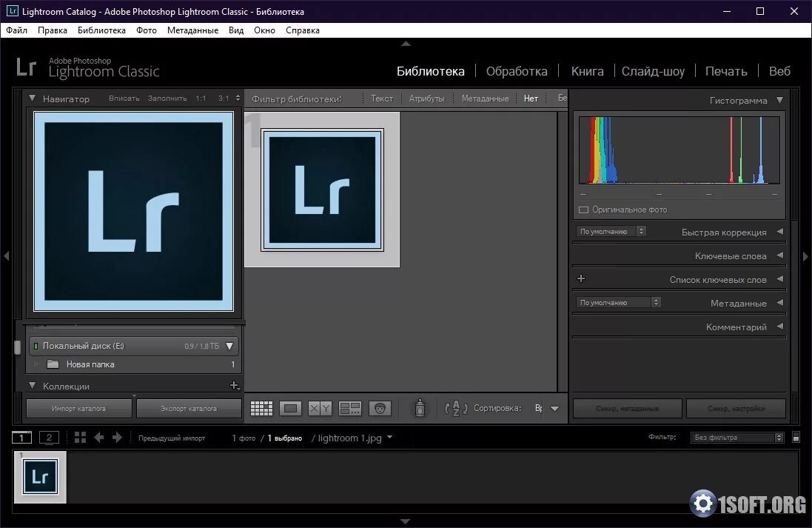Toggle filmstrip filter switch
This screenshot has height=528, width=812.
coord(796,438)
